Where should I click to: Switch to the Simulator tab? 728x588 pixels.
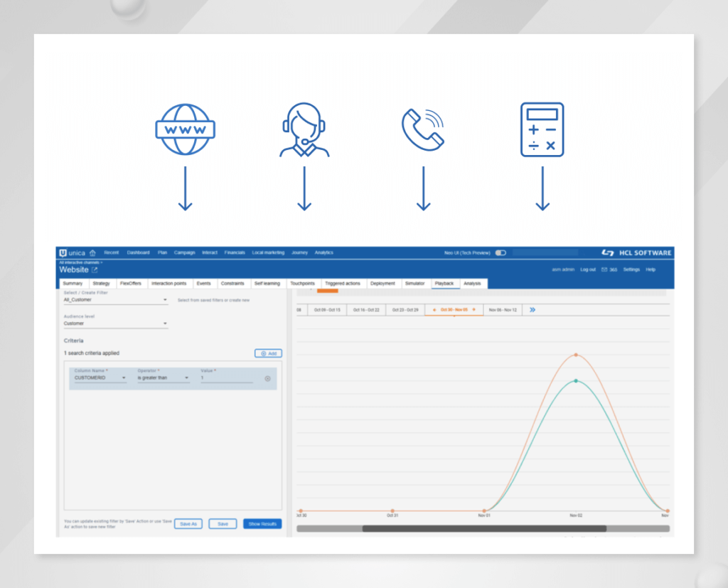tap(414, 284)
